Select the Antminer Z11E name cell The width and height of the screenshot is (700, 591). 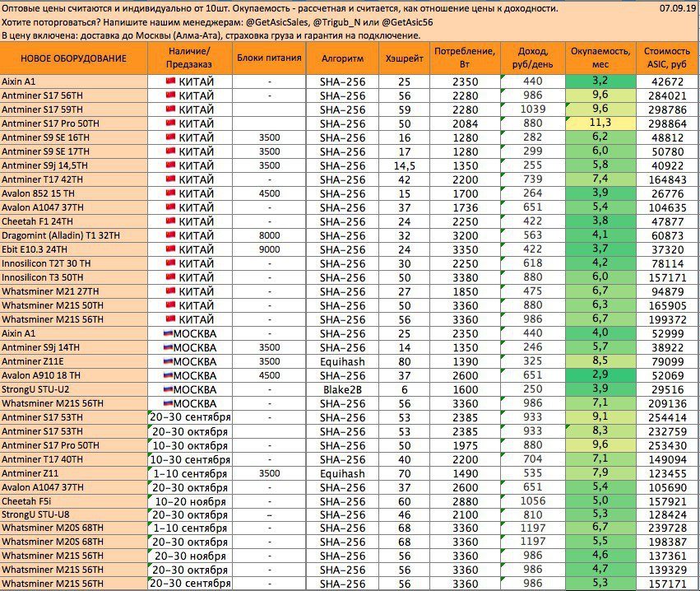74,361
